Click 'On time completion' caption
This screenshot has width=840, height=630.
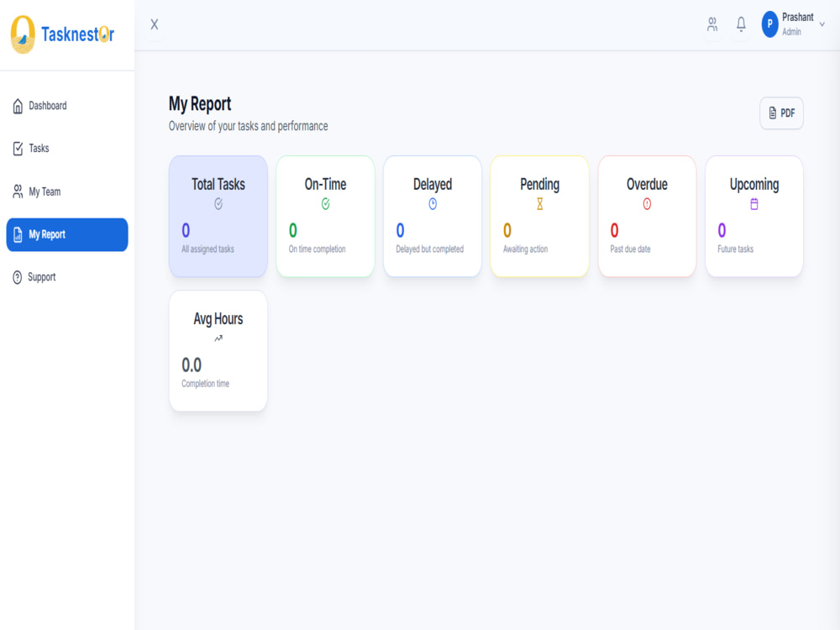tap(318, 249)
